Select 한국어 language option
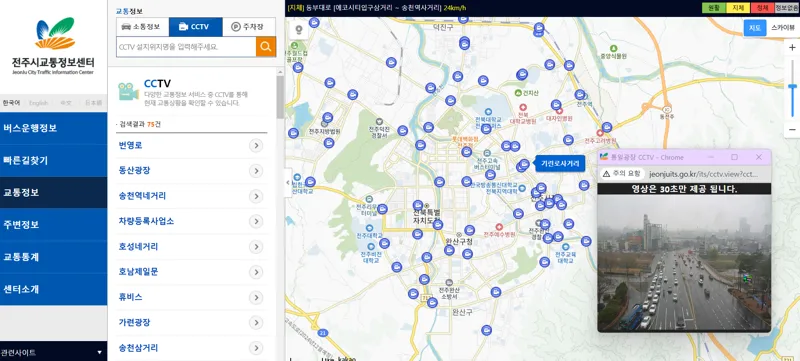Screen dimensions: 800x361 (11, 103)
